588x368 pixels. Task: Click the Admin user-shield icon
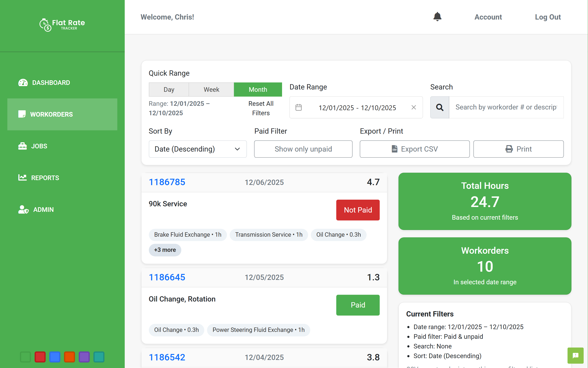[x=23, y=210]
